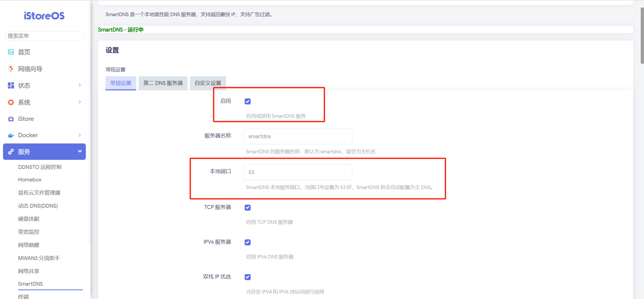The width and height of the screenshot is (644, 299).
Task: Click the 搜索菜单 search box
Action: [x=44, y=36]
